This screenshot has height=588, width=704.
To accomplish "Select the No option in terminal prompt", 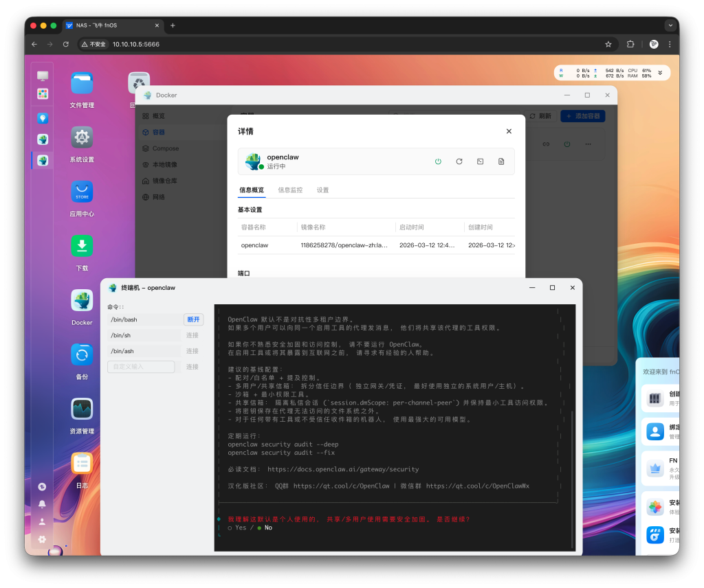I will [x=264, y=528].
